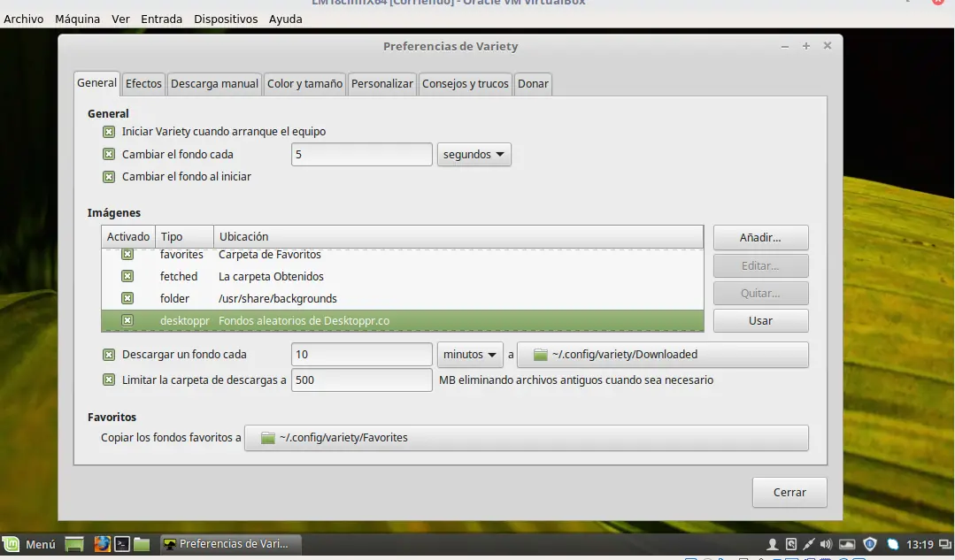
Task: Switch to the Descarga manual tab
Action: pos(214,84)
